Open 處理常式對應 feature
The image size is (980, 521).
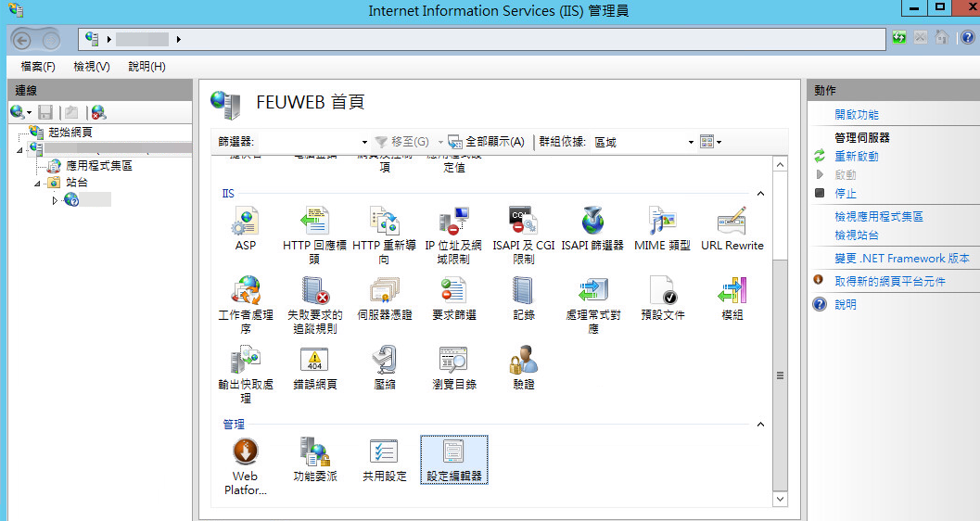pyautogui.click(x=592, y=305)
